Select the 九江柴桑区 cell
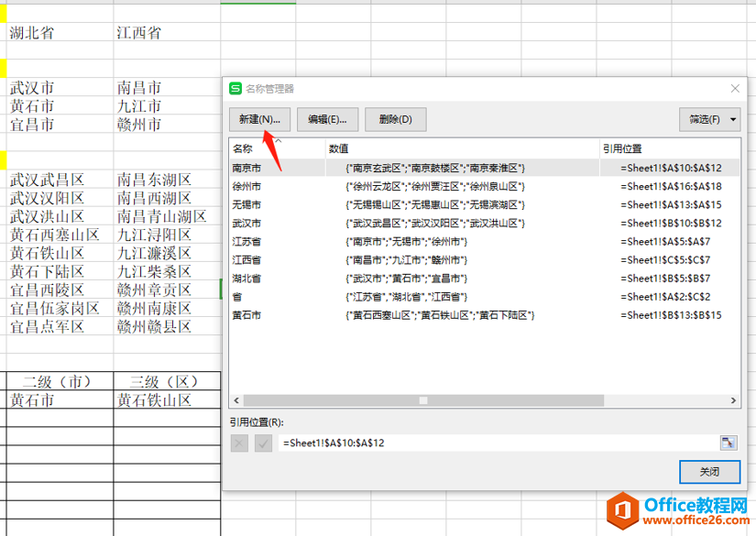 [x=167, y=271]
